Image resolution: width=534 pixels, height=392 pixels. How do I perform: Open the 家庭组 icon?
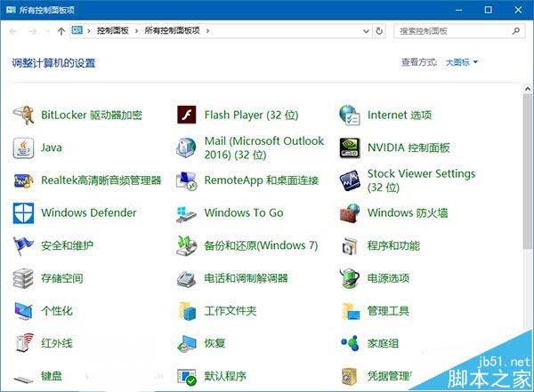point(350,343)
